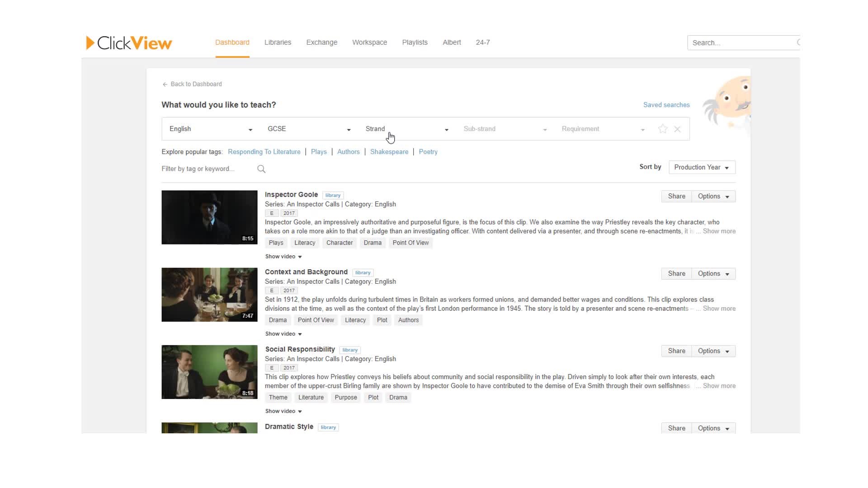Open the GCSE level dropdown
The width and height of the screenshot is (868, 488).
coord(309,129)
